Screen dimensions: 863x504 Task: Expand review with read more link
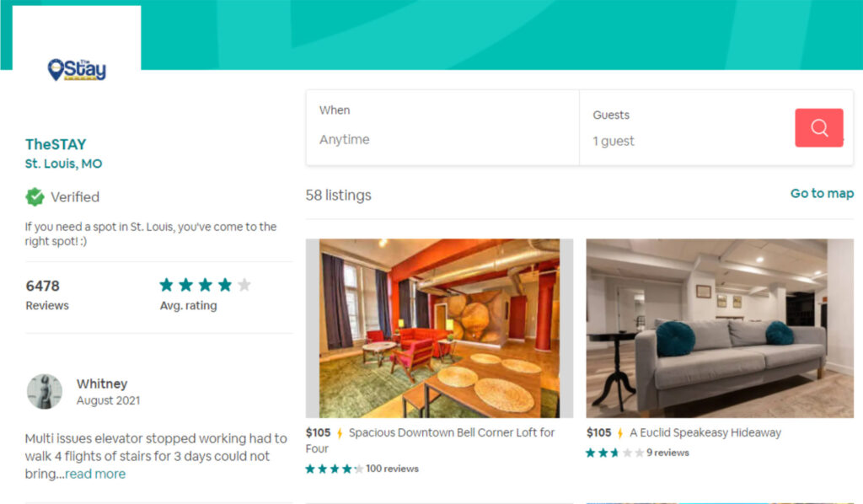95,474
